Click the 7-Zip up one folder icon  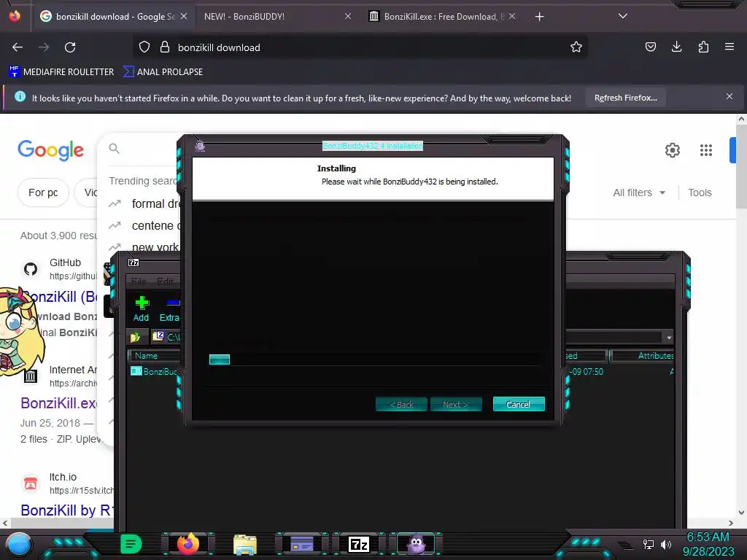(x=136, y=337)
